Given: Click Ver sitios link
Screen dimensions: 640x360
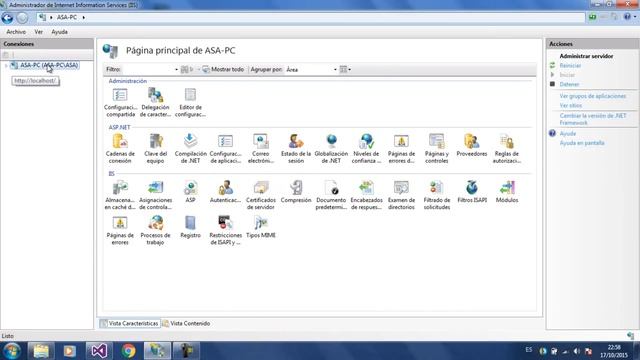Looking at the screenshot, I should [571, 106].
